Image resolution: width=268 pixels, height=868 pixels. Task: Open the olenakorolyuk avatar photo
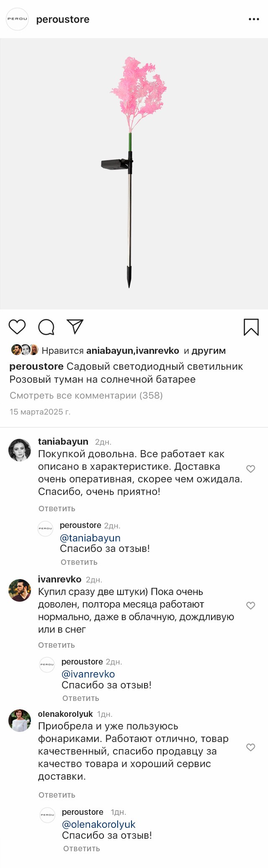coord(20,720)
